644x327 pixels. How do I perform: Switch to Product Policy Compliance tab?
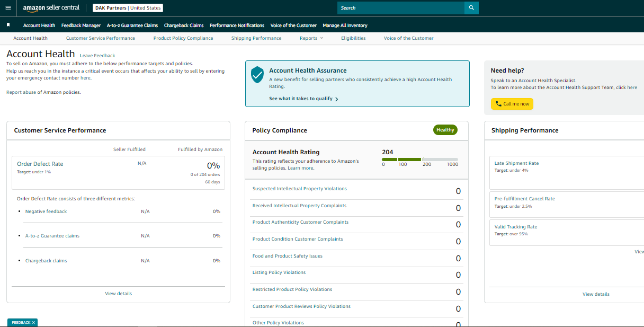183,38
